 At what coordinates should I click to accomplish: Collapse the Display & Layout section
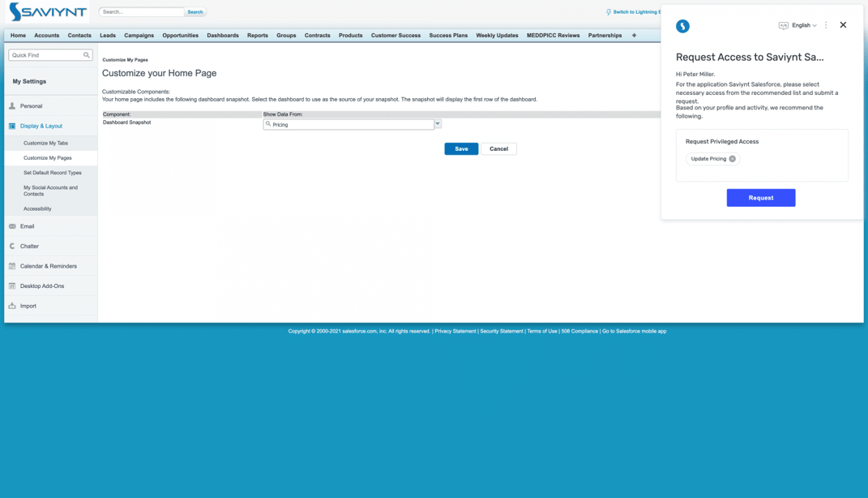41,126
